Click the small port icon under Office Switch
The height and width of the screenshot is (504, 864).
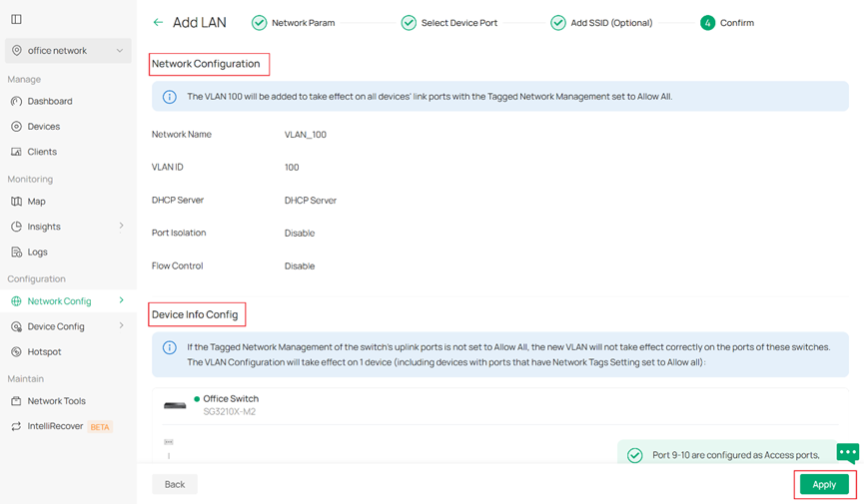(169, 442)
